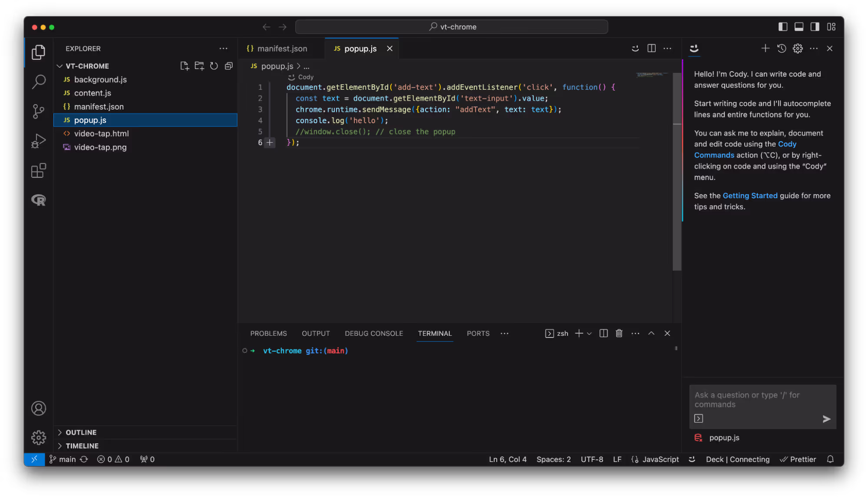Open Cody settings gear
Image resolution: width=868 pixels, height=498 pixels.
click(798, 49)
